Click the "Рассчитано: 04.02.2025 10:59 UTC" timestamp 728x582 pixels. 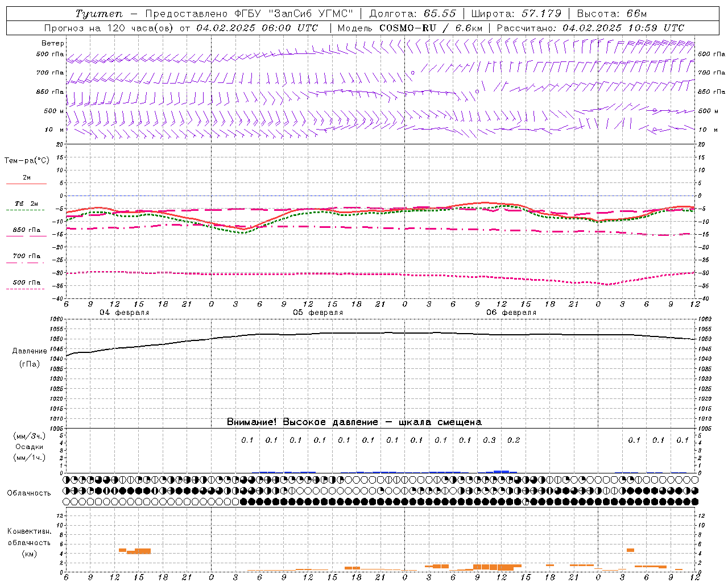[x=590, y=28]
